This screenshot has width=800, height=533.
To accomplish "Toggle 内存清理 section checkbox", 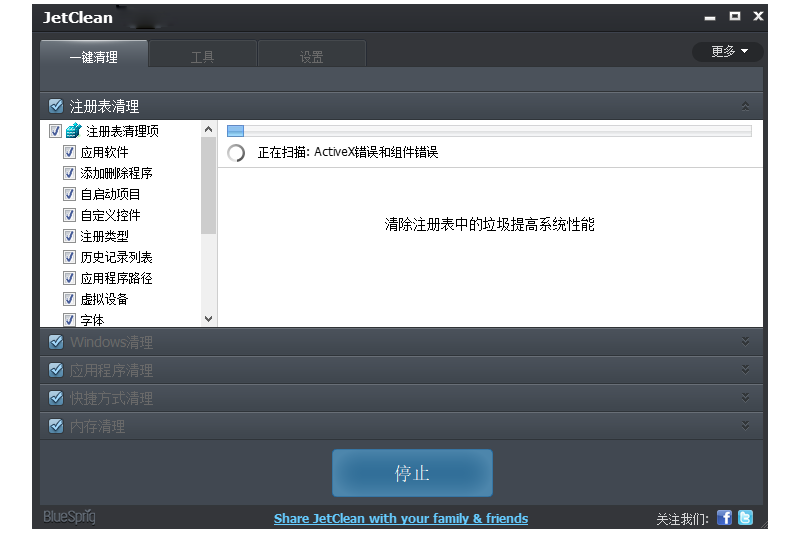I will click(x=56, y=426).
